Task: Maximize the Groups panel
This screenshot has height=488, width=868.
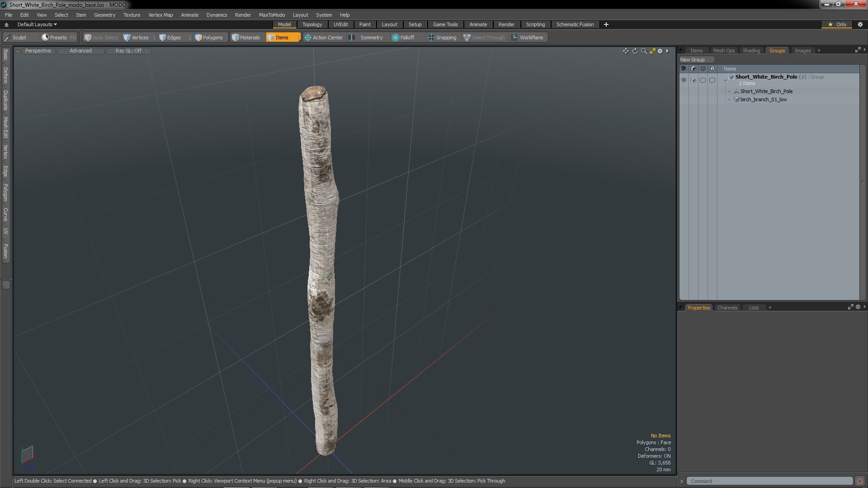Action: (x=858, y=50)
